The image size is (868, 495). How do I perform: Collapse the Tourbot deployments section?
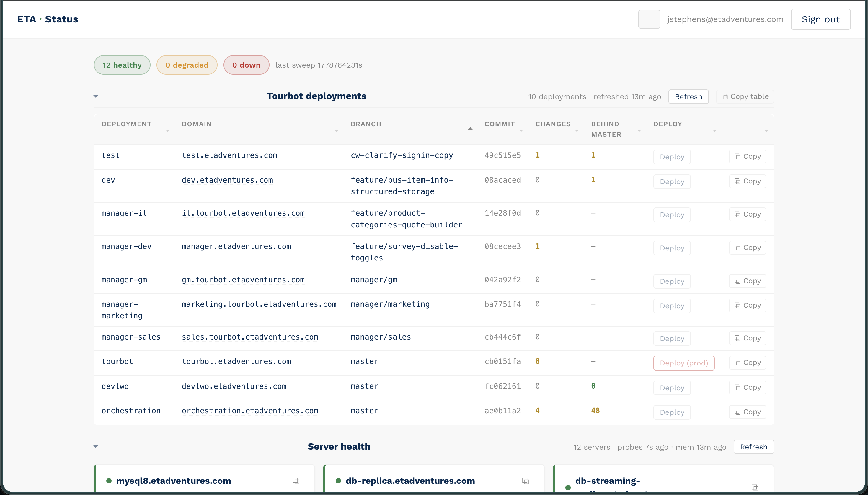pyautogui.click(x=96, y=96)
